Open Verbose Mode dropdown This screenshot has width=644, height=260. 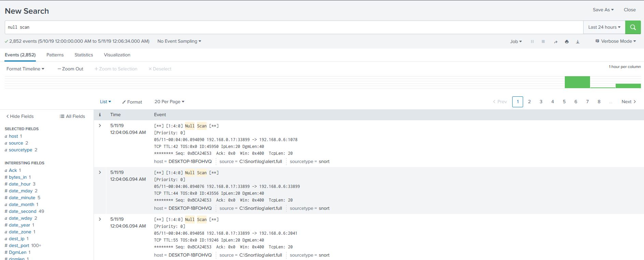(x=616, y=41)
